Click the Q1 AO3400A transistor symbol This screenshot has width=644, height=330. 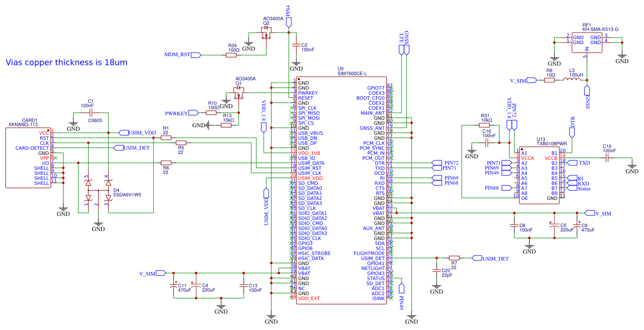tap(239, 92)
